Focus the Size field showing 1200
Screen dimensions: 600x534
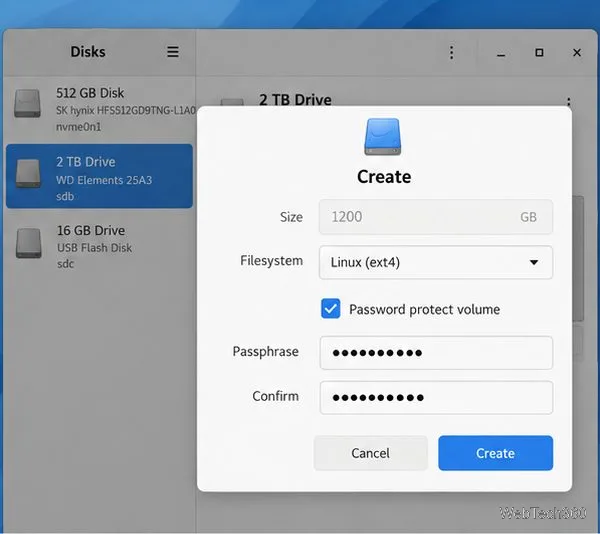click(x=436, y=217)
